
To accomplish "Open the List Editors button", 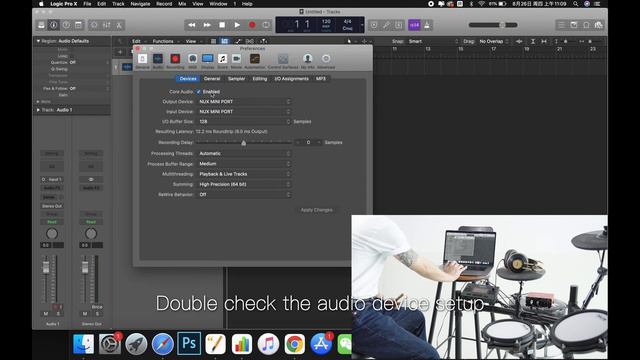I will [562, 25].
